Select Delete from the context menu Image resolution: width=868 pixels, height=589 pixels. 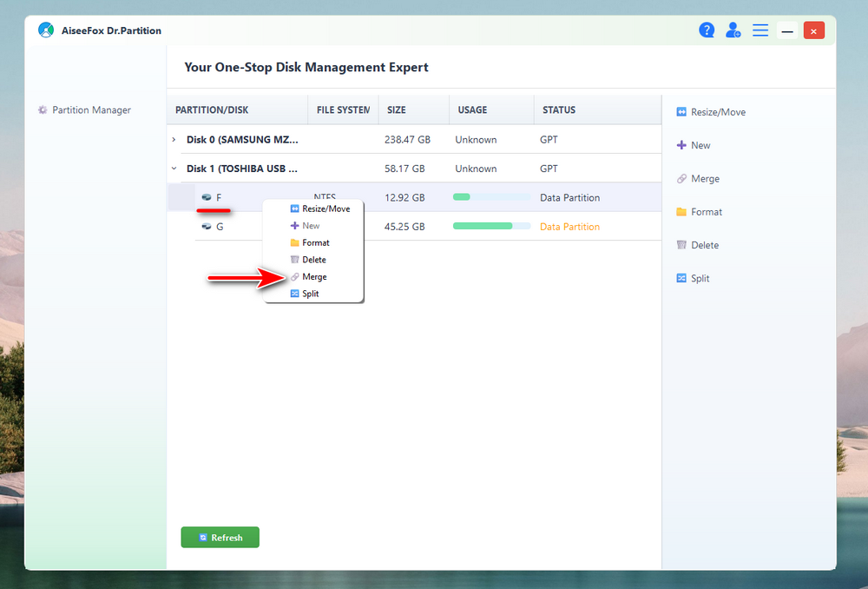(x=313, y=260)
